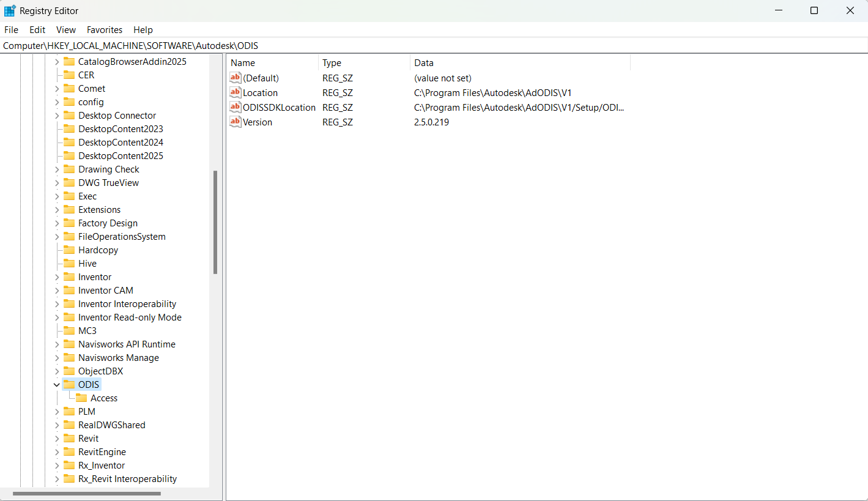Click the Type column header
The height and width of the screenshot is (501, 868).
coord(364,63)
